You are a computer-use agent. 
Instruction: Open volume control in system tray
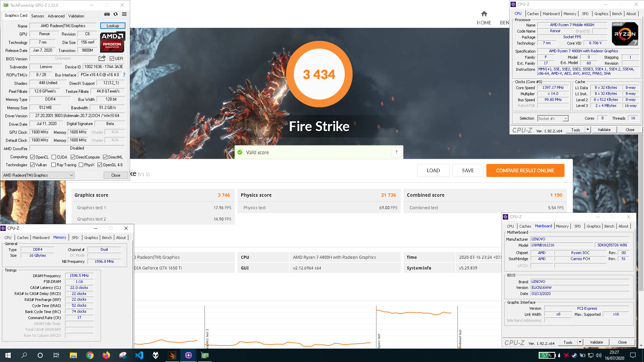pos(598,355)
